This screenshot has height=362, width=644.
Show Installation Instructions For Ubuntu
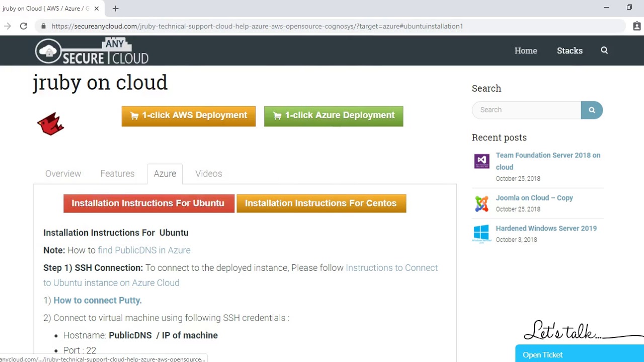coord(149,204)
